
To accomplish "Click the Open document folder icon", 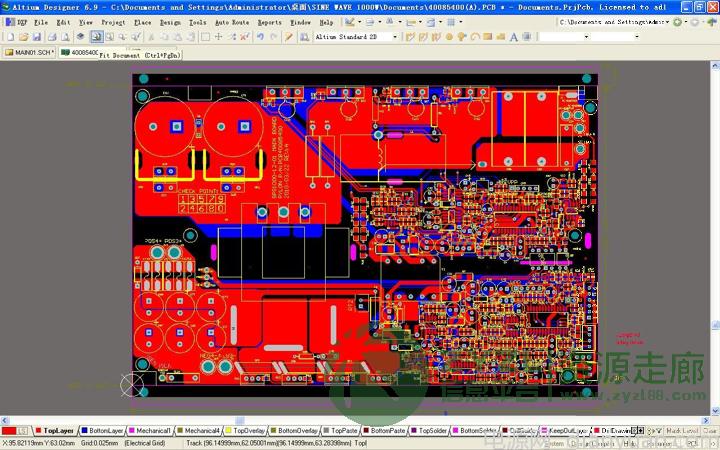I will click(24, 37).
